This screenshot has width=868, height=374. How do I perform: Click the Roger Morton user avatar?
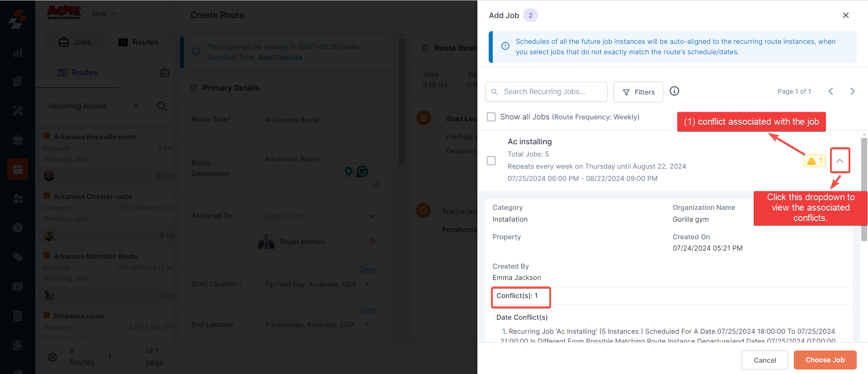click(x=266, y=242)
